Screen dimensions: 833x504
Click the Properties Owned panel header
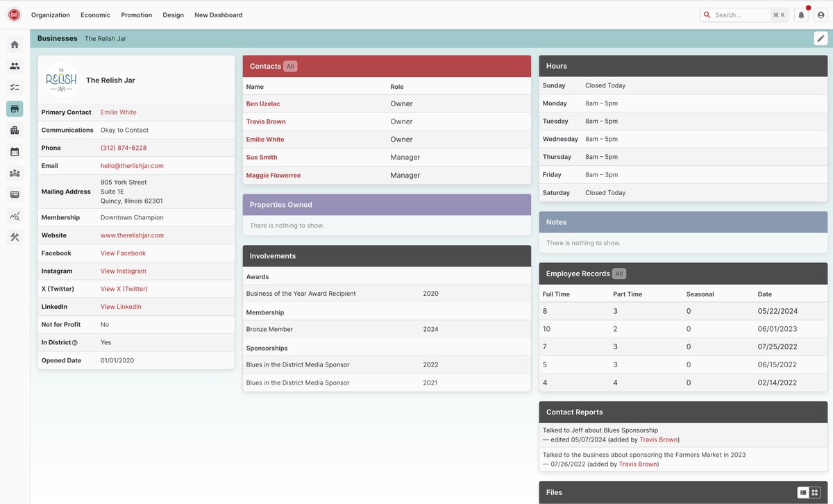[x=387, y=205]
